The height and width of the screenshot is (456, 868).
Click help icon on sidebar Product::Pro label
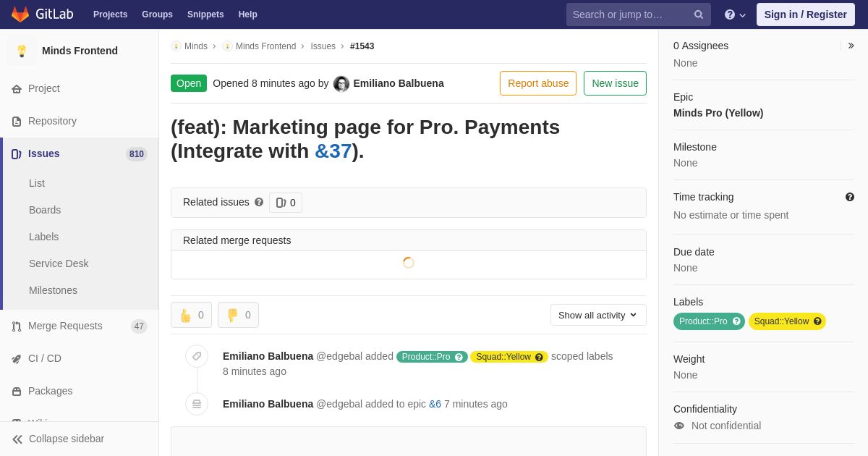click(x=736, y=321)
